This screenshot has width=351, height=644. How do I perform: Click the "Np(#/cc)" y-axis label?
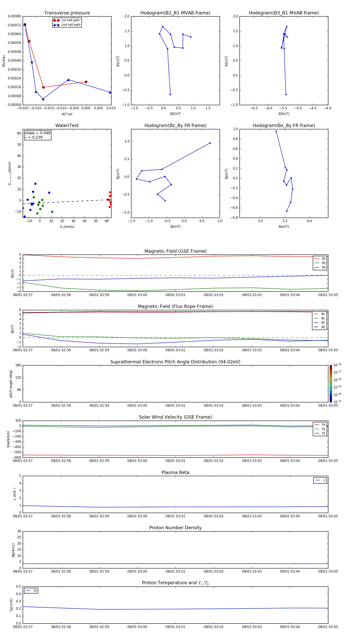point(13,550)
